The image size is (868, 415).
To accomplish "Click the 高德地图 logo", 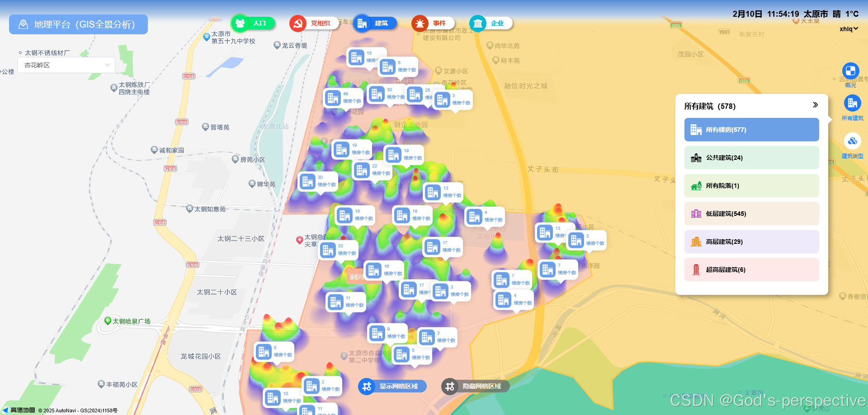I will click(19, 410).
